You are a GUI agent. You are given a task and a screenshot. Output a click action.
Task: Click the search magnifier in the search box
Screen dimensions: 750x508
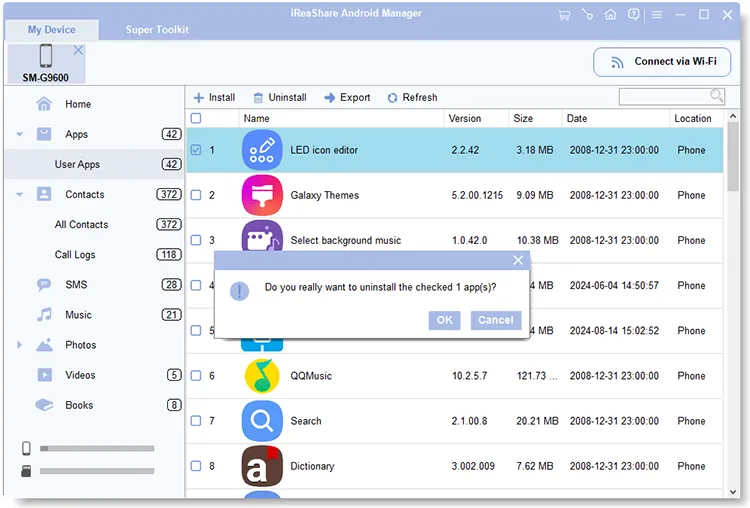716,96
